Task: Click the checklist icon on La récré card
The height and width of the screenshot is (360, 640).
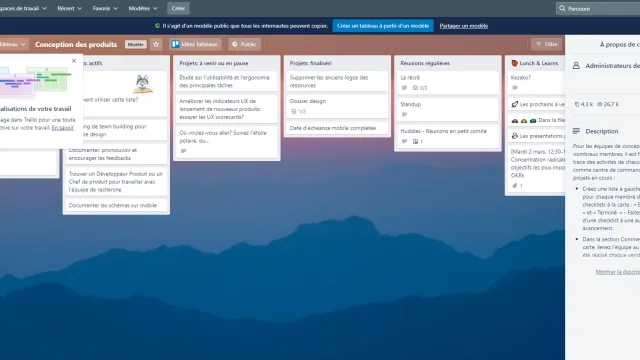Action: point(416,88)
